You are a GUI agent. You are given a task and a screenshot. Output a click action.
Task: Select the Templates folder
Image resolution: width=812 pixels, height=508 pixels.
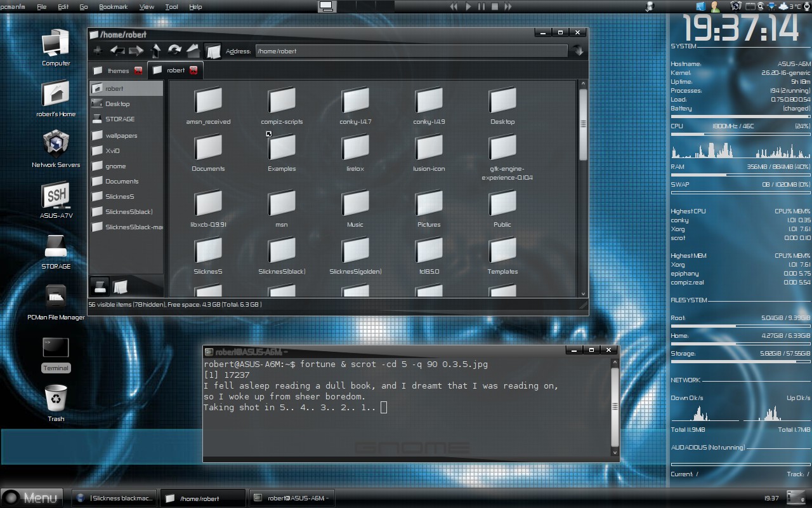502,255
